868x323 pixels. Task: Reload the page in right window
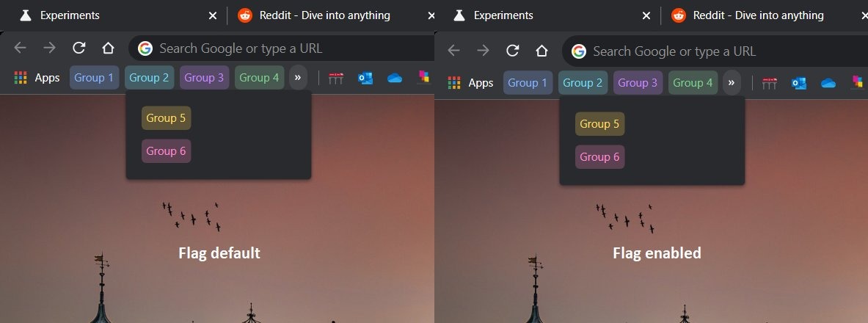point(513,51)
